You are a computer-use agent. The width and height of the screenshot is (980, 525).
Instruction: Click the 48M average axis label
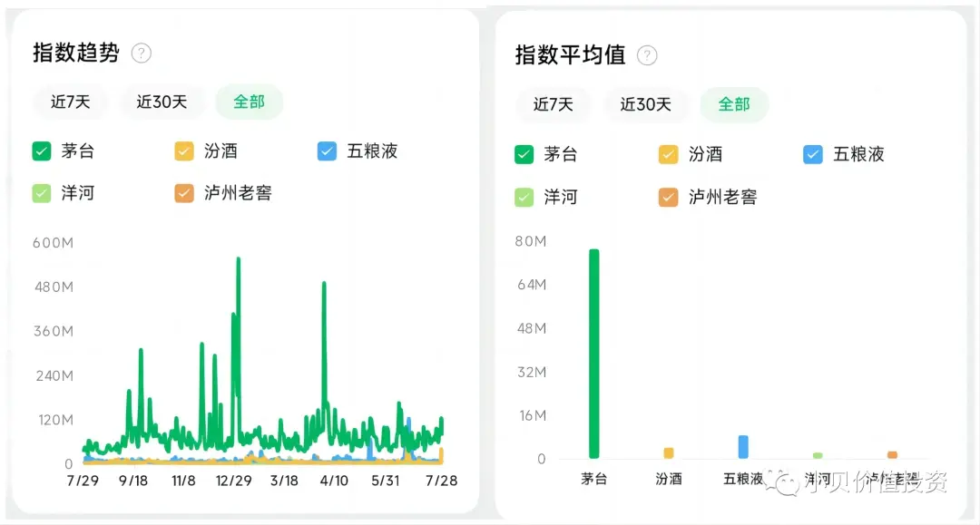click(x=532, y=328)
